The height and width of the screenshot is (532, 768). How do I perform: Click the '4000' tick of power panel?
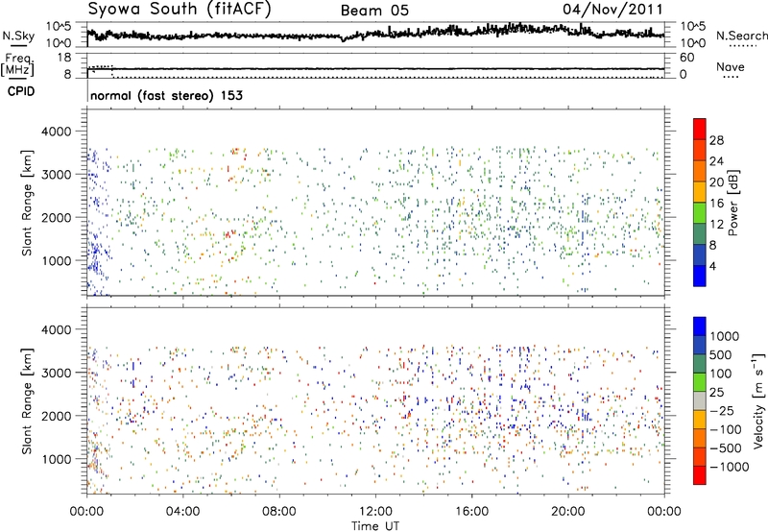pos(56,132)
